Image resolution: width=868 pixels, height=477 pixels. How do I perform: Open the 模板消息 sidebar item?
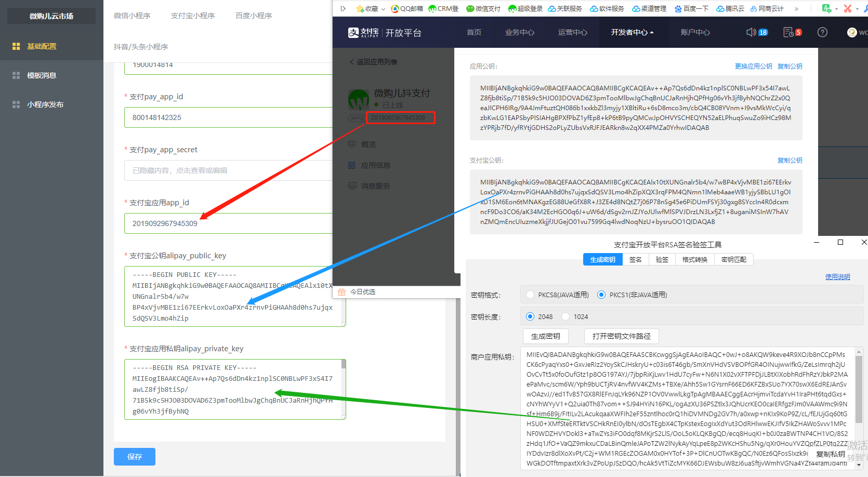[51, 75]
